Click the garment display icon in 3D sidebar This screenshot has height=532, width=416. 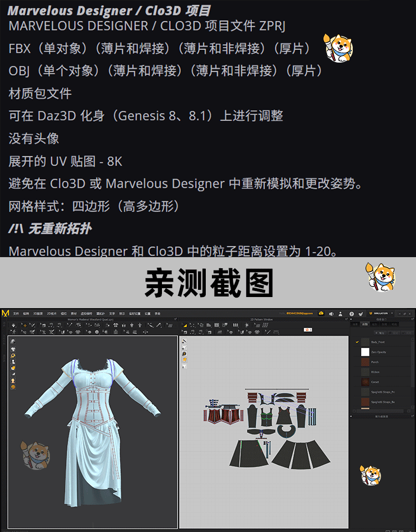pos(13,350)
